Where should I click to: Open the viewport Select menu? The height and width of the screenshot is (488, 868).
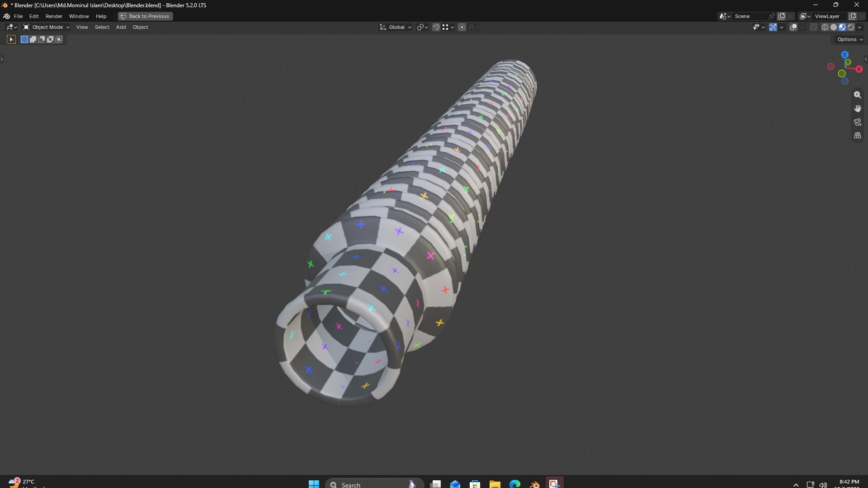coord(102,27)
